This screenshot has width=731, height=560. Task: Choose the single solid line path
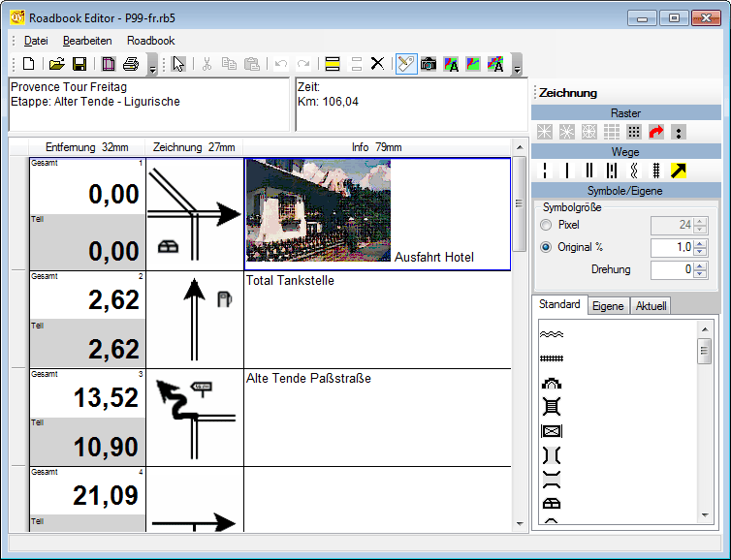coord(567,171)
